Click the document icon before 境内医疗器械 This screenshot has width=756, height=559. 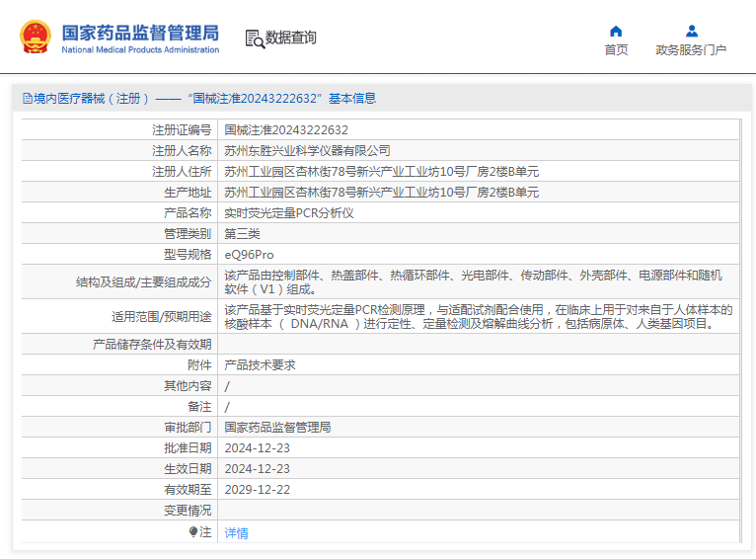click(x=27, y=99)
